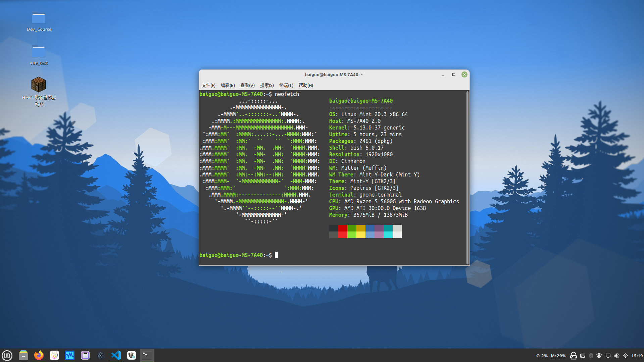Screen dimensions: 644x362
Task: Open the 帮助(H) menu
Action: (306, 85)
